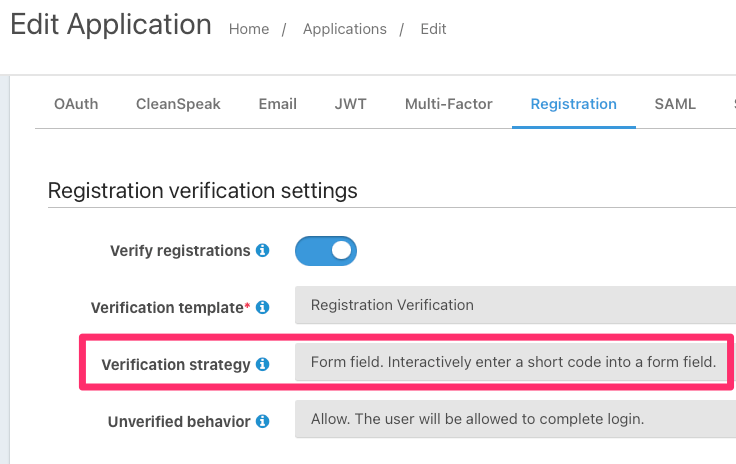
Task: Click the Registration verification settings heading
Action: (203, 190)
